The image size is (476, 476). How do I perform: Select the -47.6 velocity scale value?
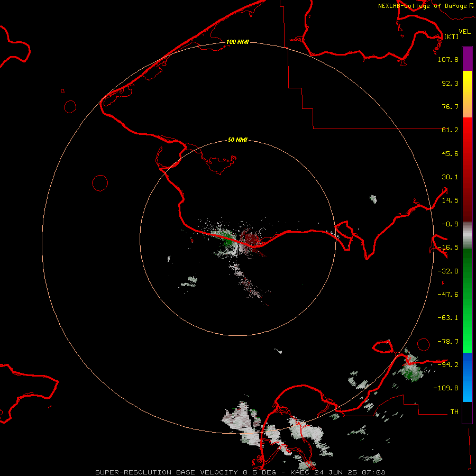tap(448, 295)
